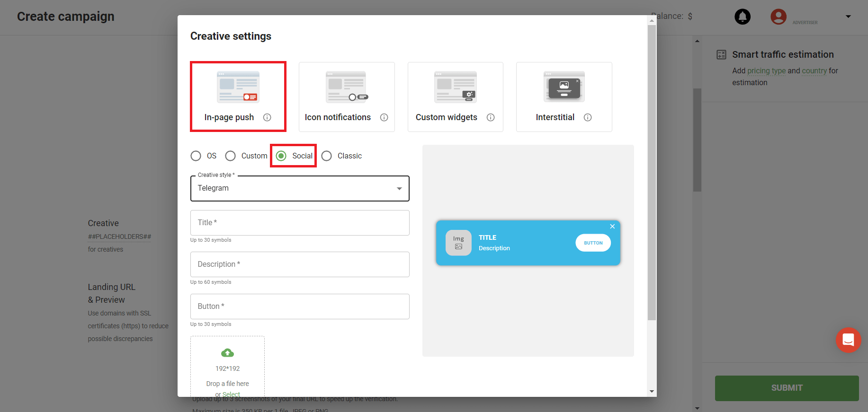Viewport: 868px width, 412px height.
Task: Click the preview BUTTON pill
Action: click(593, 243)
